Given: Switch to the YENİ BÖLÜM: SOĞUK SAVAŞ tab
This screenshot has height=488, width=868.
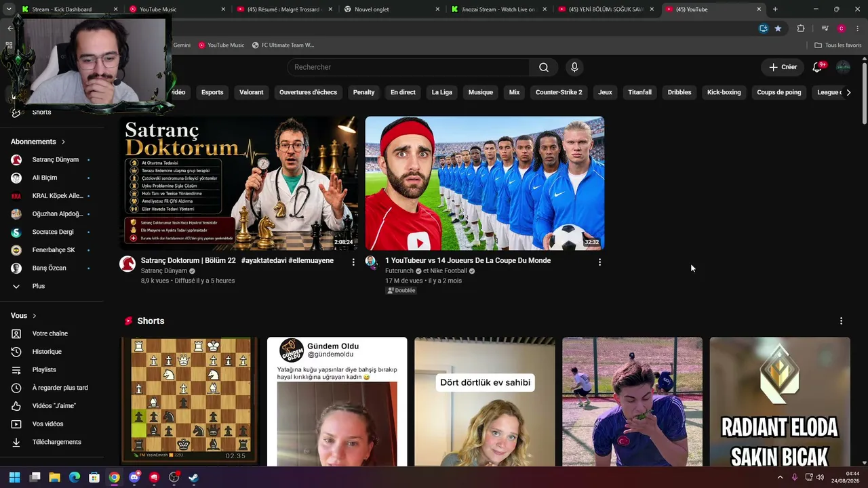Looking at the screenshot, I should coord(607,9).
